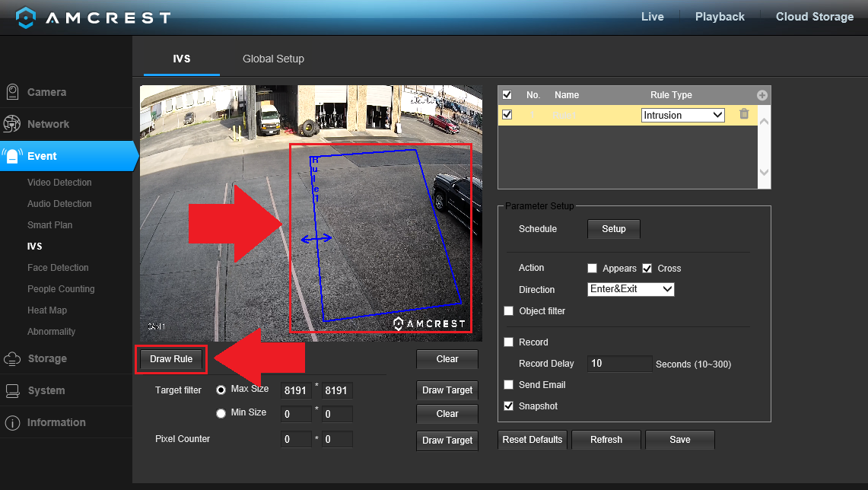Open the Direction Enter&Exit dropdown
Viewport: 868px width, 490px height.
point(631,289)
